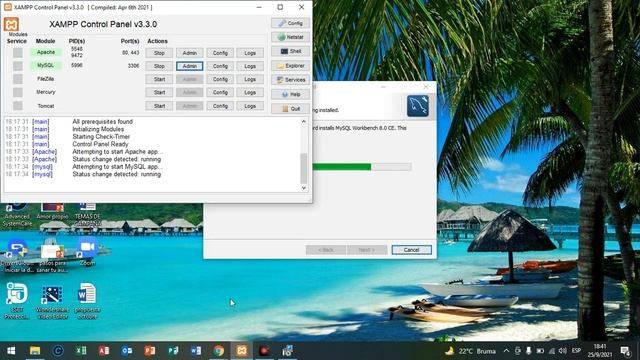Click the installer green progress bar
The width and height of the screenshot is (640, 360).
[x=342, y=167]
